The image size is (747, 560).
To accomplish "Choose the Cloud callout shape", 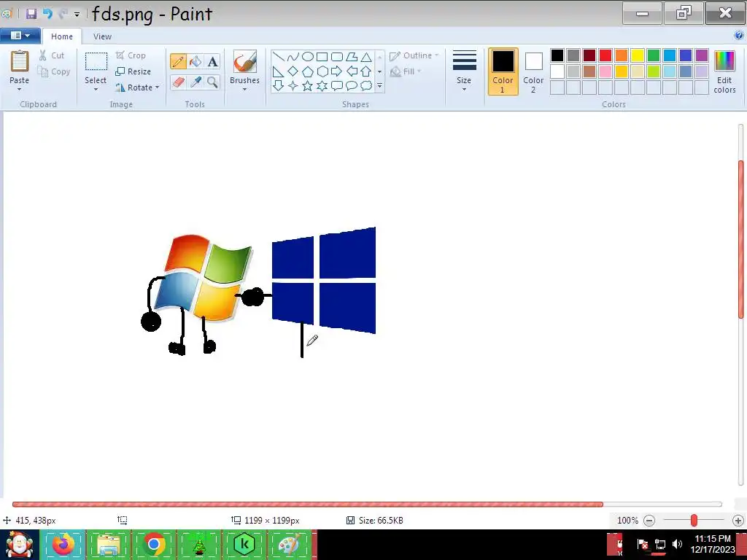I will pos(366,86).
